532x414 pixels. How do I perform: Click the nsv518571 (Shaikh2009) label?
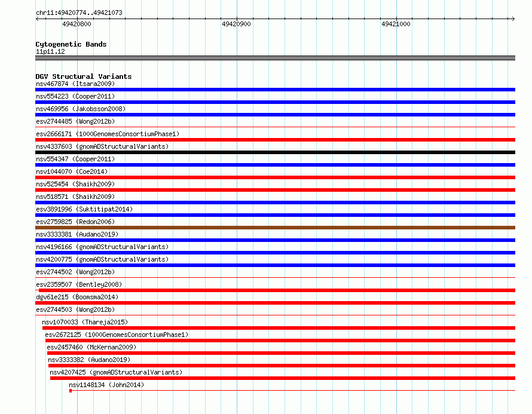pyautogui.click(x=75, y=197)
